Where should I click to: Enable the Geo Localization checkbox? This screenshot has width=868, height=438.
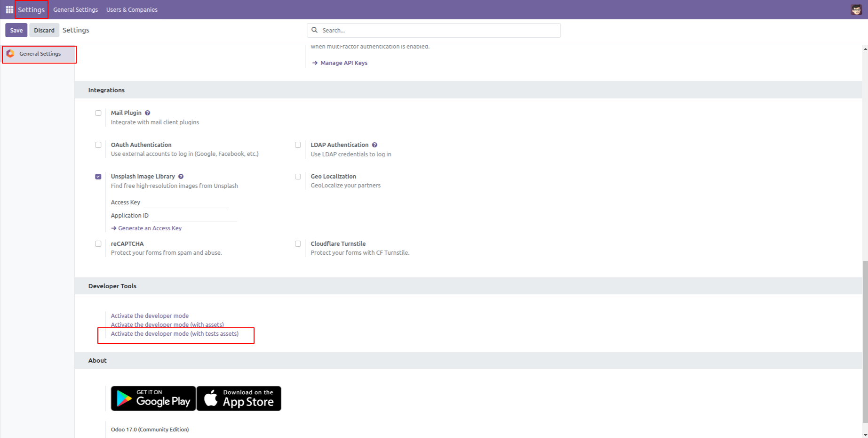[298, 177]
